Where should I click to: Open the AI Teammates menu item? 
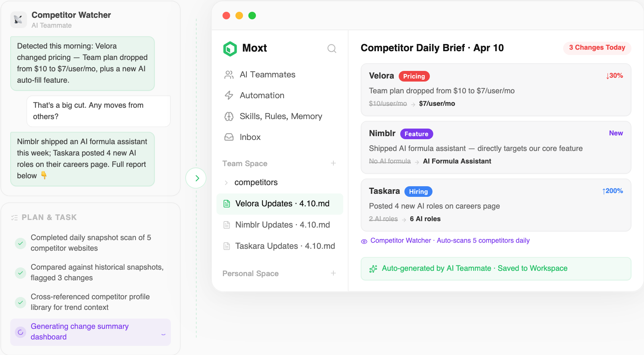click(267, 75)
